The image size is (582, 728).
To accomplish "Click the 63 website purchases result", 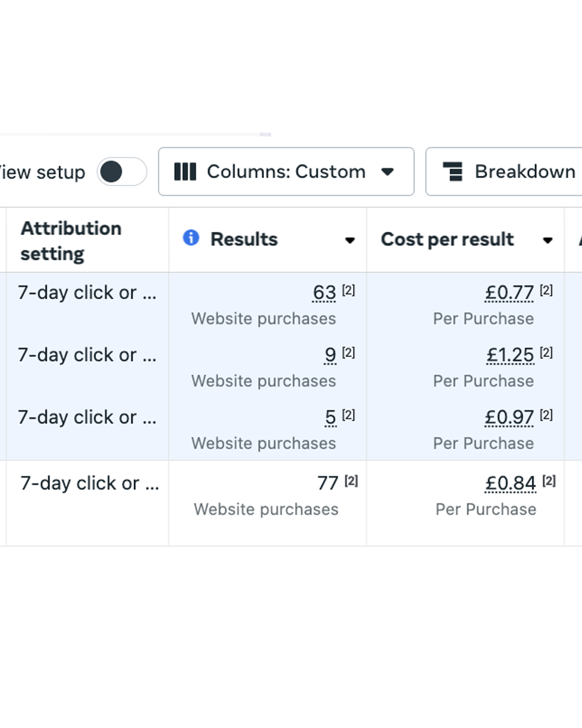I will point(324,293).
